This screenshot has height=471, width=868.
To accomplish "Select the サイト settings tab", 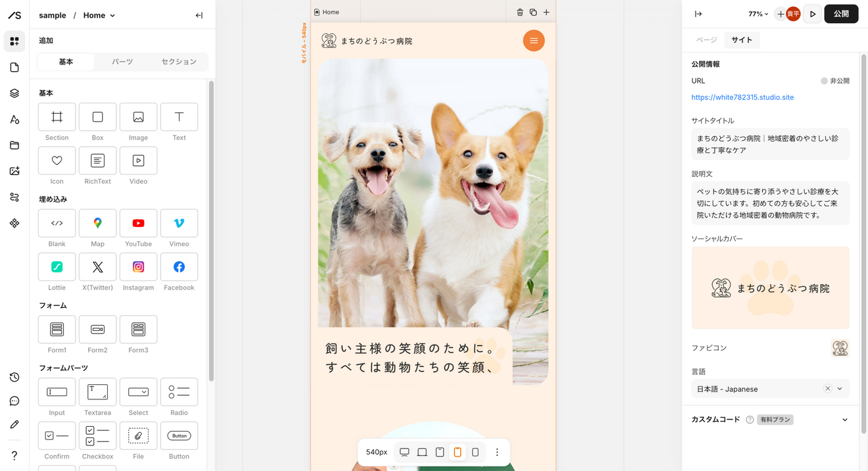I will pos(742,40).
